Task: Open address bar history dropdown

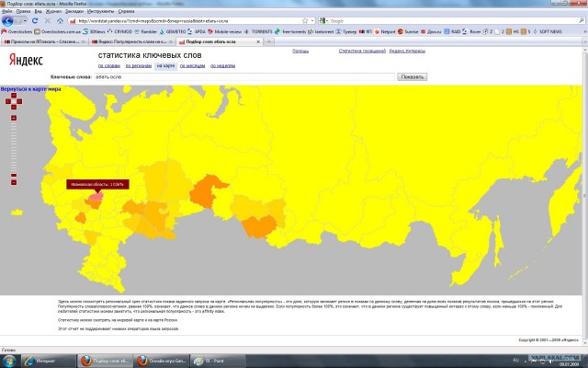Action: [312, 21]
